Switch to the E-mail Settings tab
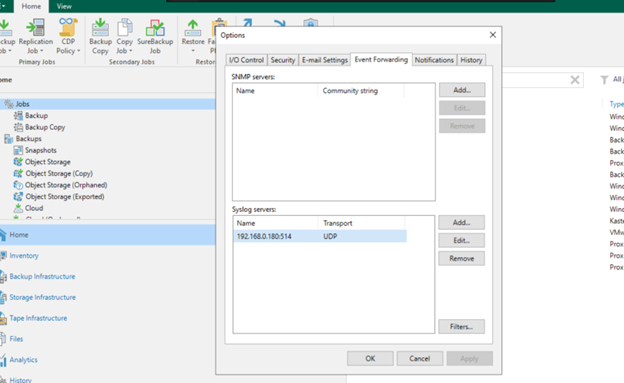The height and width of the screenshot is (383, 624). tap(325, 60)
